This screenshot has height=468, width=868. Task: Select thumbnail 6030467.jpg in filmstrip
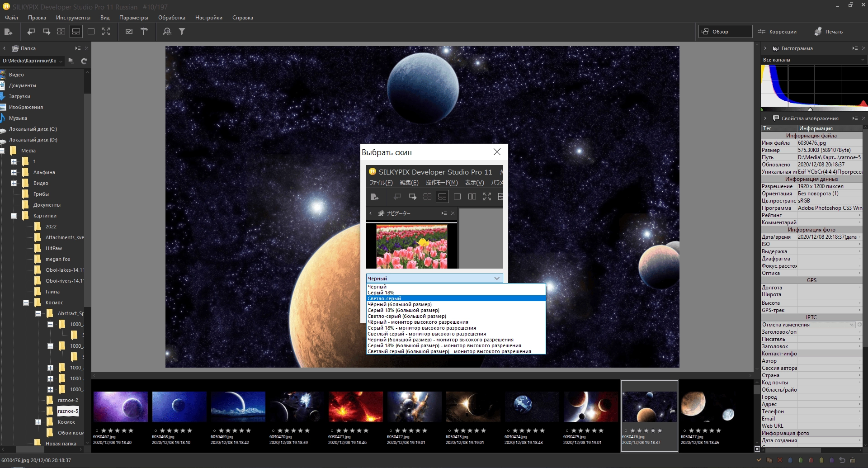[120, 407]
